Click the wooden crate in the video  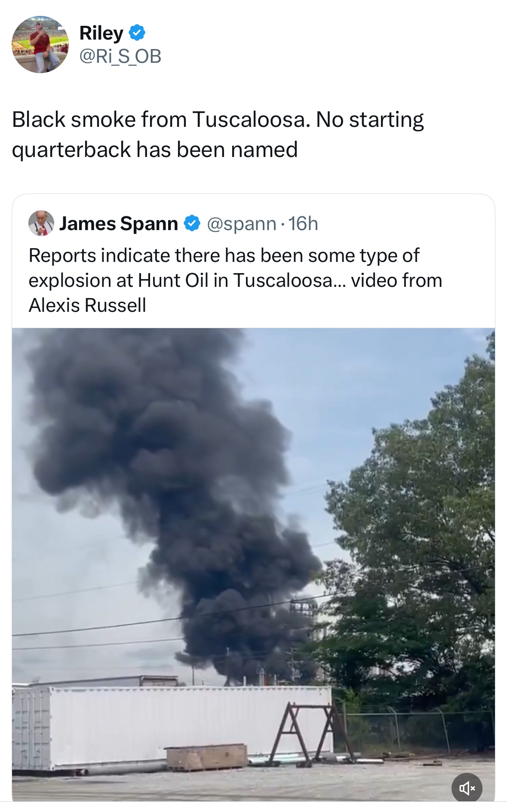coord(206,757)
